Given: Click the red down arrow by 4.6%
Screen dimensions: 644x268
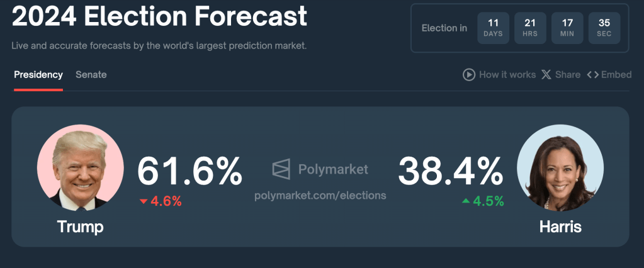Looking at the screenshot, I should pyautogui.click(x=144, y=201).
